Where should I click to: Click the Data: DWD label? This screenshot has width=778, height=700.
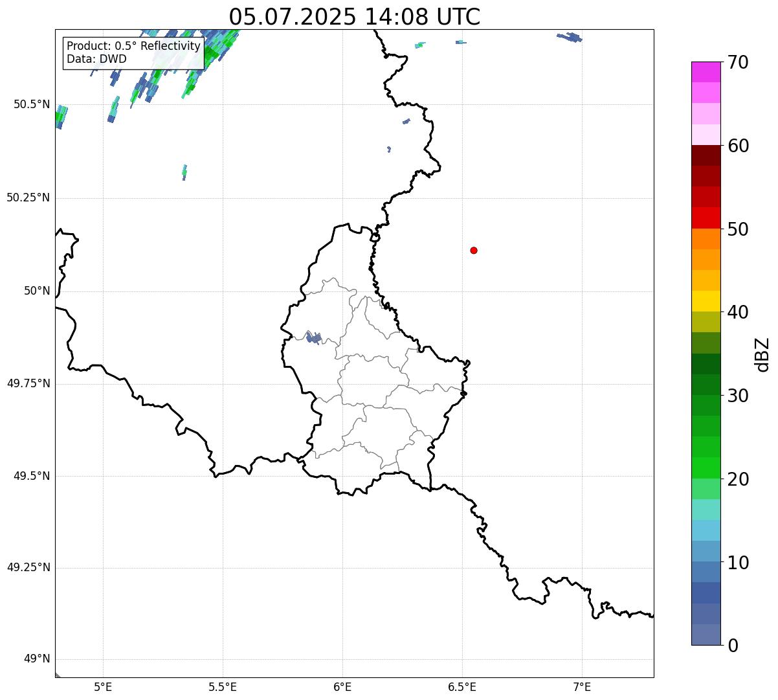point(96,59)
